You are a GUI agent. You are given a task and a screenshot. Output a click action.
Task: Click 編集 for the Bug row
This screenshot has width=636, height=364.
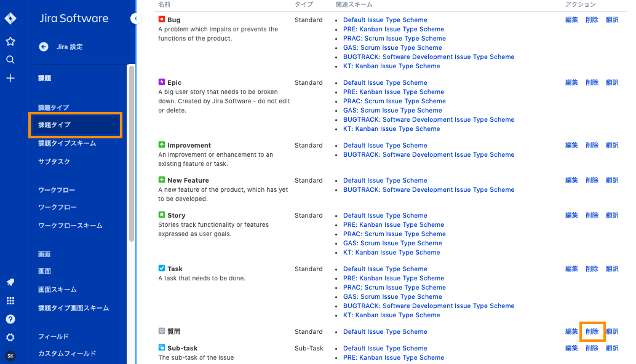pyautogui.click(x=571, y=20)
